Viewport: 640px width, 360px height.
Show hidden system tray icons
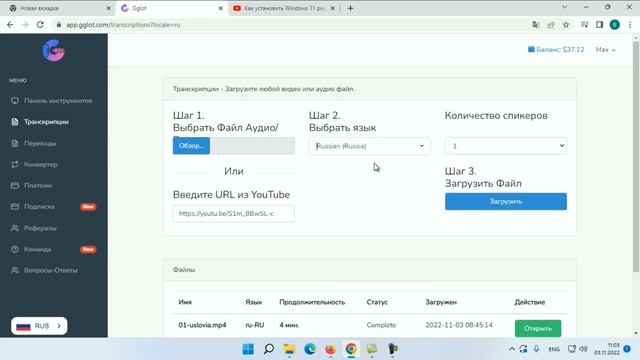coord(511,349)
